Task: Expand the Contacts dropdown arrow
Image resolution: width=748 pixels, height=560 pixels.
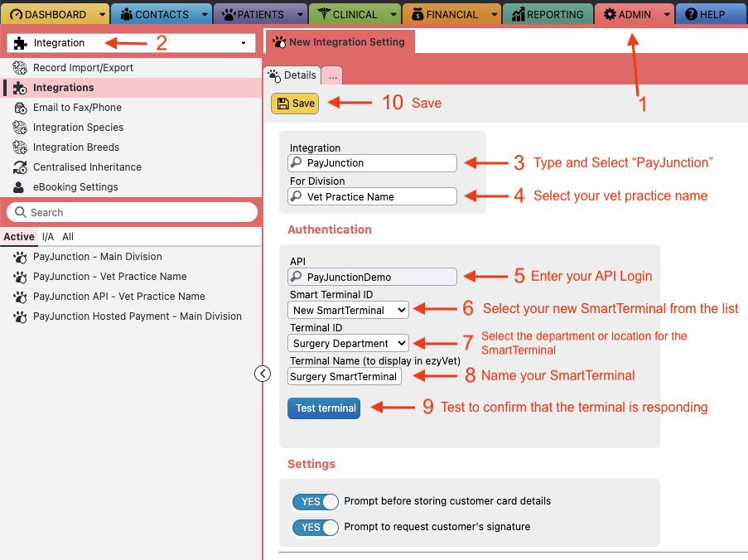Action: coord(205,15)
